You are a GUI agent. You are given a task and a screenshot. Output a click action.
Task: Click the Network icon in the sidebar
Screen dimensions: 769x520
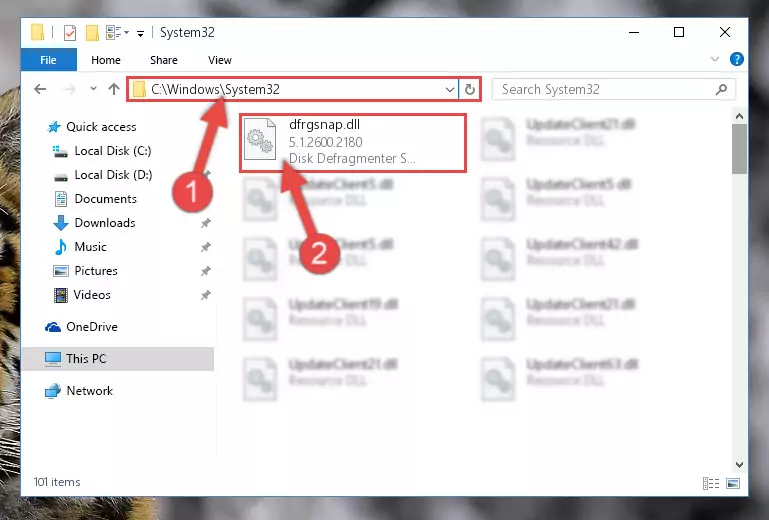[x=53, y=391]
